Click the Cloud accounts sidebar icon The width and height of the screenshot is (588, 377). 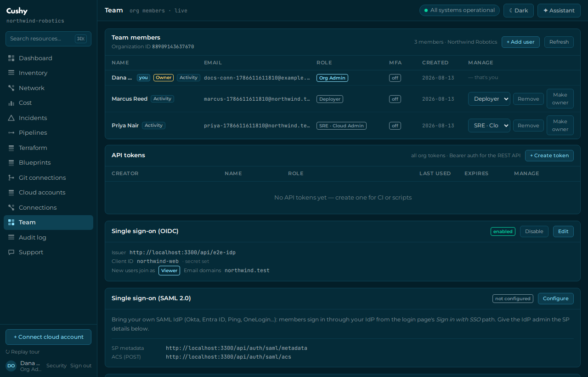click(x=11, y=193)
